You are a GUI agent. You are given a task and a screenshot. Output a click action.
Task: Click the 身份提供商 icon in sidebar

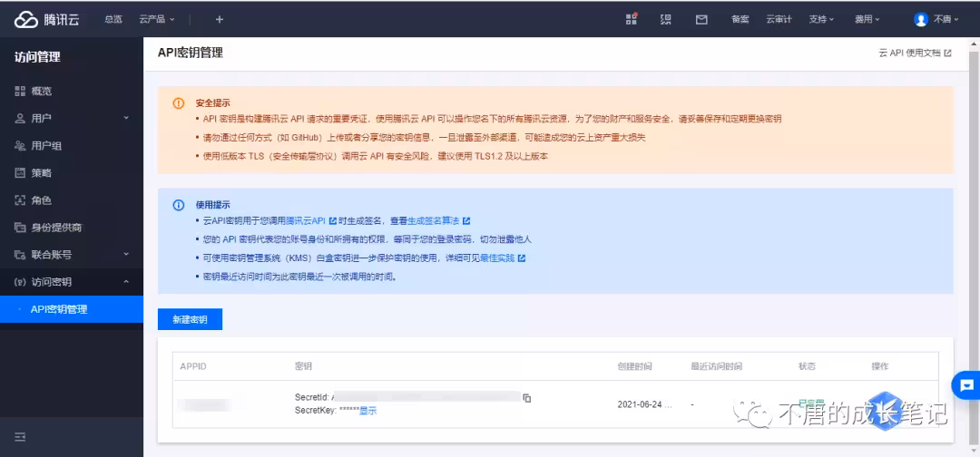point(20,228)
